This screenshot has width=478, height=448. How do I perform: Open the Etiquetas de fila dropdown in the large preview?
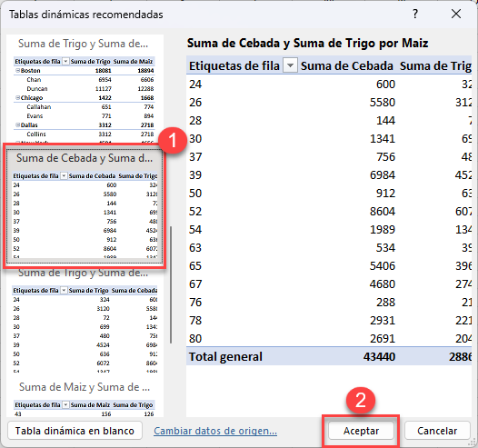pos(290,65)
